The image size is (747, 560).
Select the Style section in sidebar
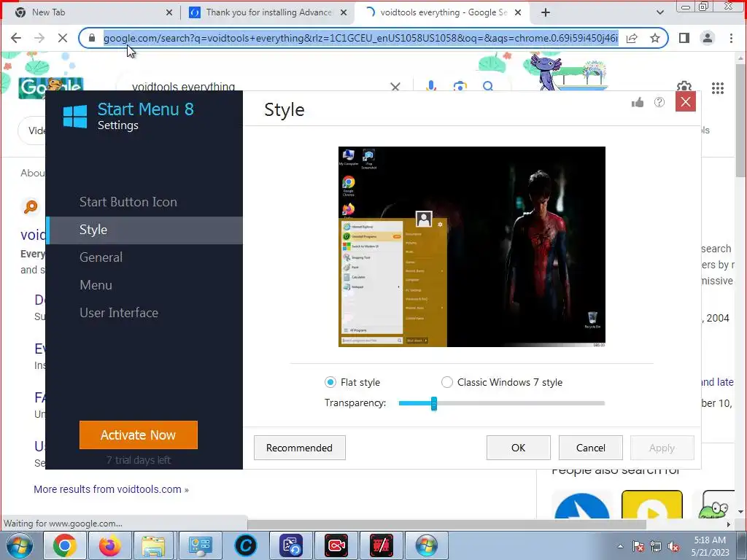pos(145,230)
